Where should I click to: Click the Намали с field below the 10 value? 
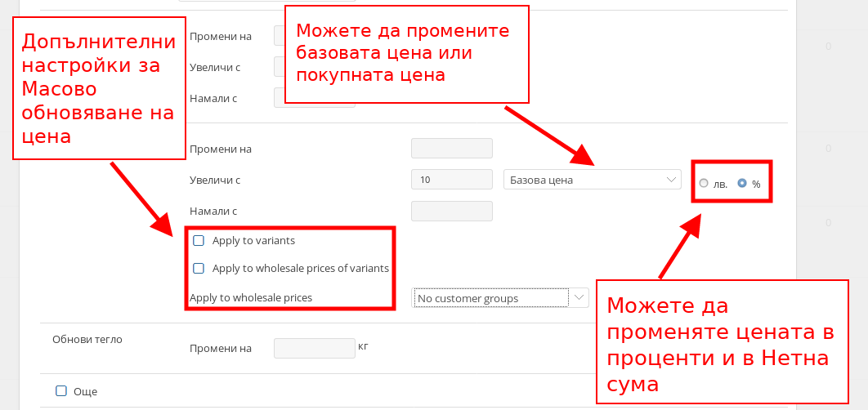451,211
